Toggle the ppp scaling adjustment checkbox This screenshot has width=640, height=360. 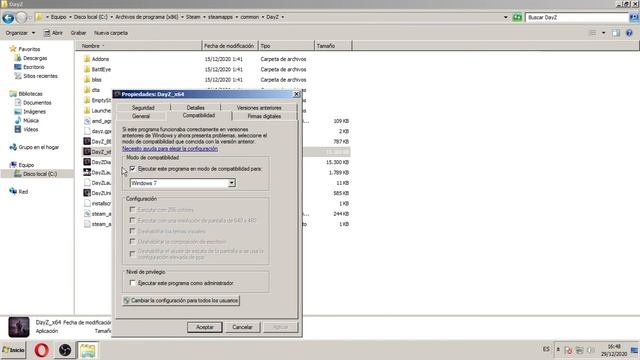pyautogui.click(x=132, y=254)
